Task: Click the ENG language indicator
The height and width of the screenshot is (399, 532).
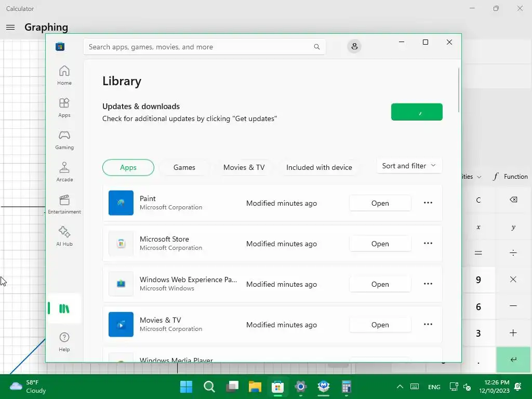Action: pyautogui.click(x=434, y=387)
